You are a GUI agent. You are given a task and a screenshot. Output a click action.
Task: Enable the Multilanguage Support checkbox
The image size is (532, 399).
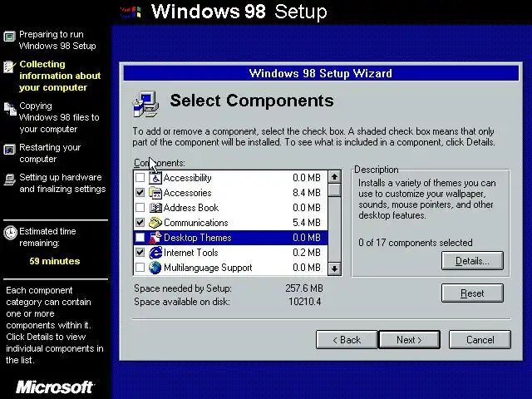pos(140,268)
